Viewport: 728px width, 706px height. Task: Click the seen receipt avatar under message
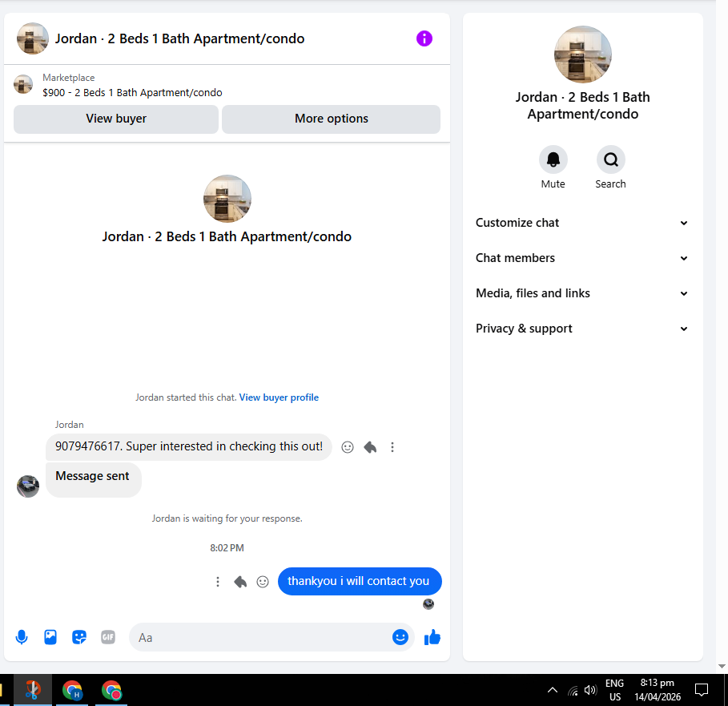pos(428,603)
